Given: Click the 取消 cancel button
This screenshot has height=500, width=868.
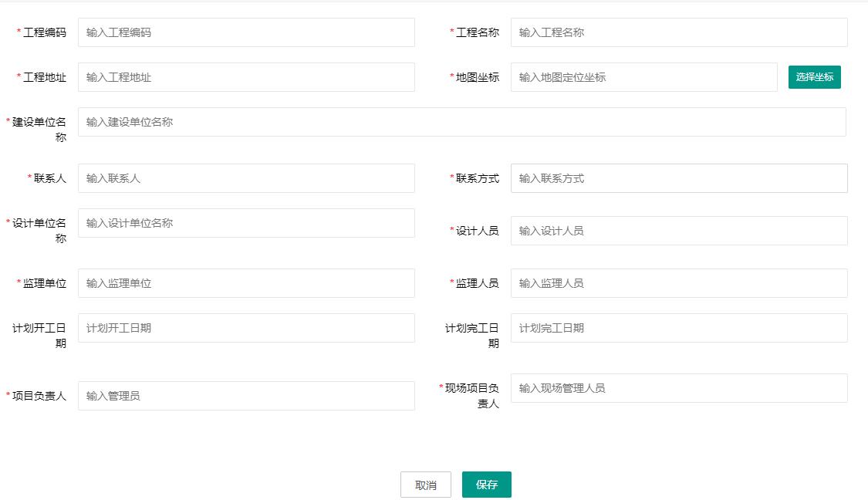Looking at the screenshot, I should 425,485.
